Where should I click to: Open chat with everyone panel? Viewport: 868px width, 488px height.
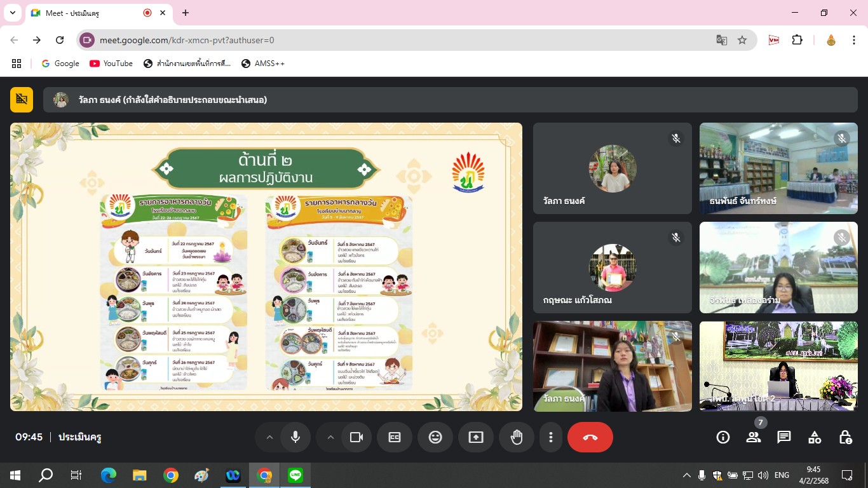[x=784, y=437]
